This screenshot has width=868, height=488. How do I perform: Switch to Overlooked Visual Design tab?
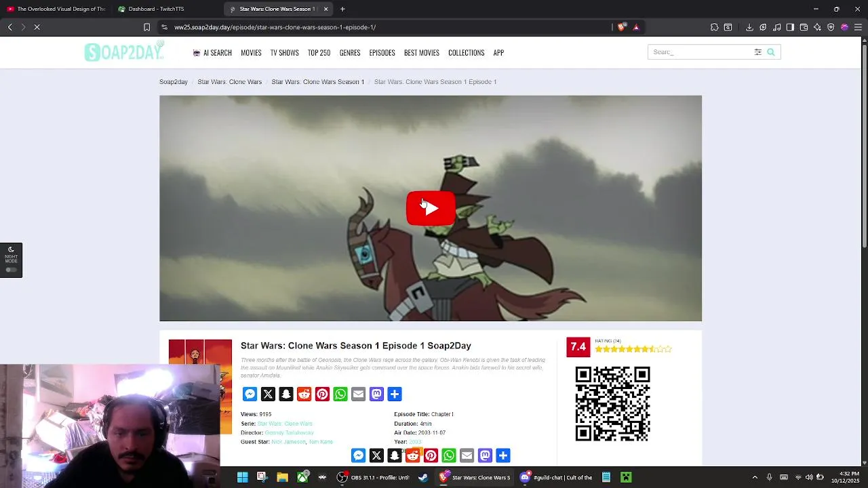tap(56, 9)
